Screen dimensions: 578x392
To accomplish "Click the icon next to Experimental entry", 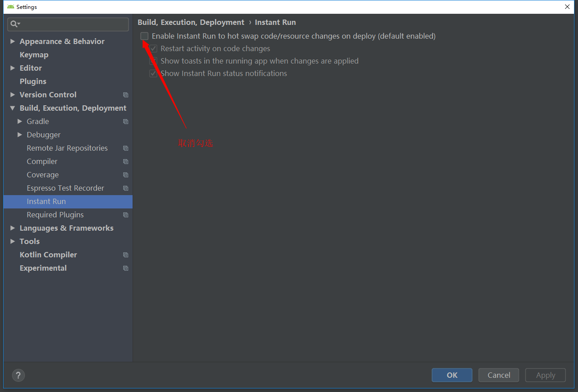I will click(125, 268).
